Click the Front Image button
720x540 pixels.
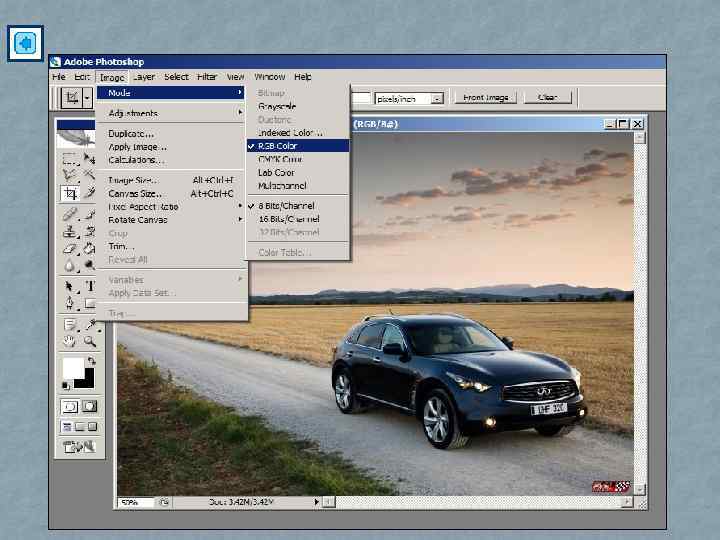[485, 97]
